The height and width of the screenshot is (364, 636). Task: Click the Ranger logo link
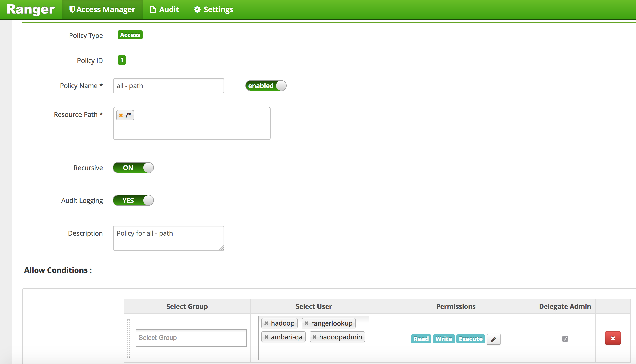pos(31,10)
